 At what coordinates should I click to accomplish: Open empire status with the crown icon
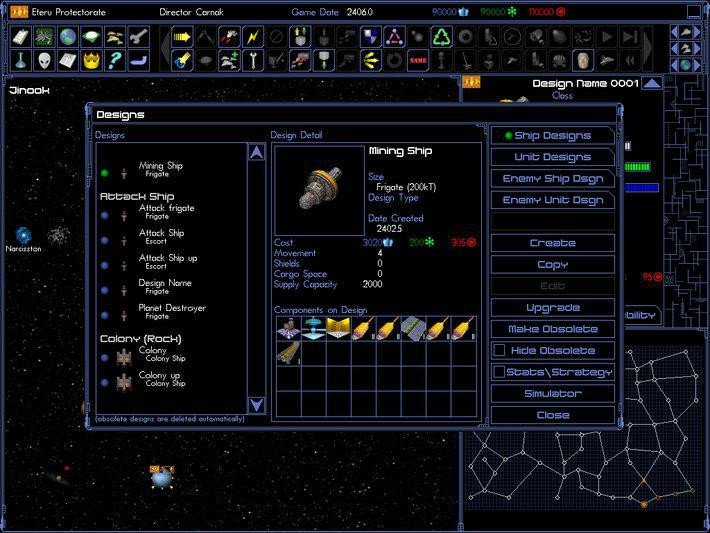(91, 60)
